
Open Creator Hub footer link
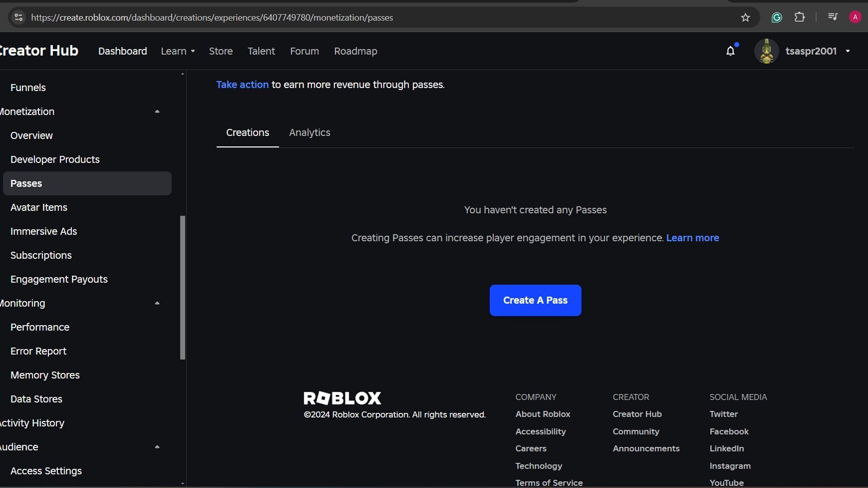click(637, 414)
